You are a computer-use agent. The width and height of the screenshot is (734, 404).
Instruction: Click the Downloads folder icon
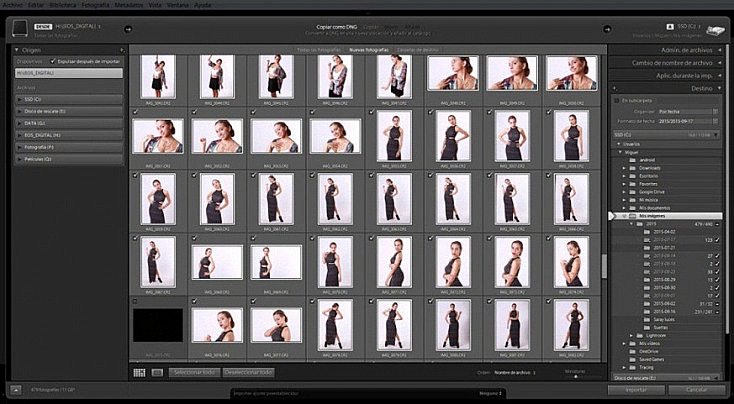point(632,168)
